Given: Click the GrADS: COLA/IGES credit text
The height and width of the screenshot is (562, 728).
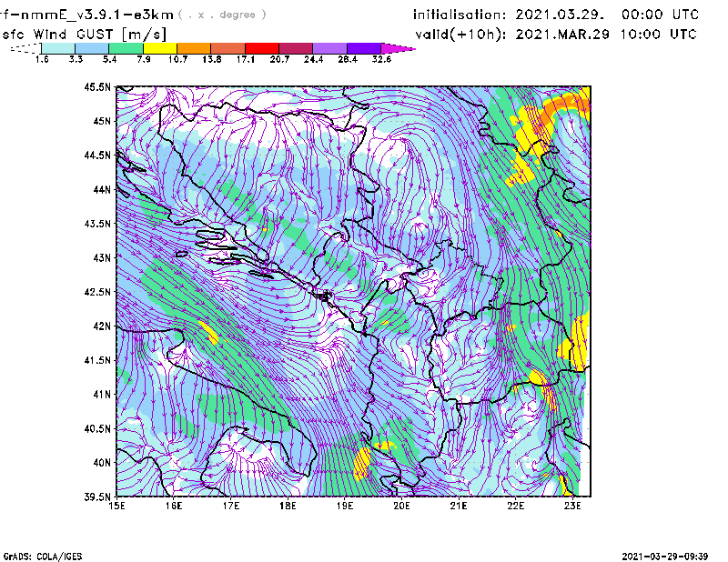Looking at the screenshot, I should tap(34, 555).
